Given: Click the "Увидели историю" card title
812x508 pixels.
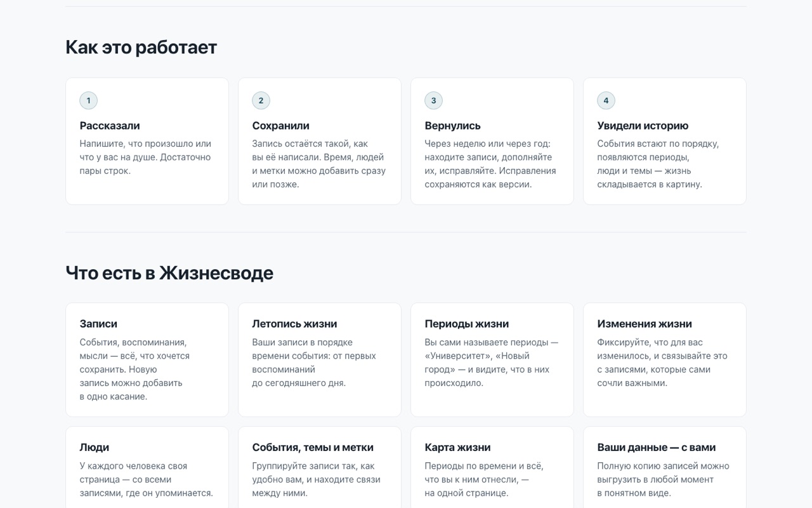Looking at the screenshot, I should pyautogui.click(x=643, y=126).
